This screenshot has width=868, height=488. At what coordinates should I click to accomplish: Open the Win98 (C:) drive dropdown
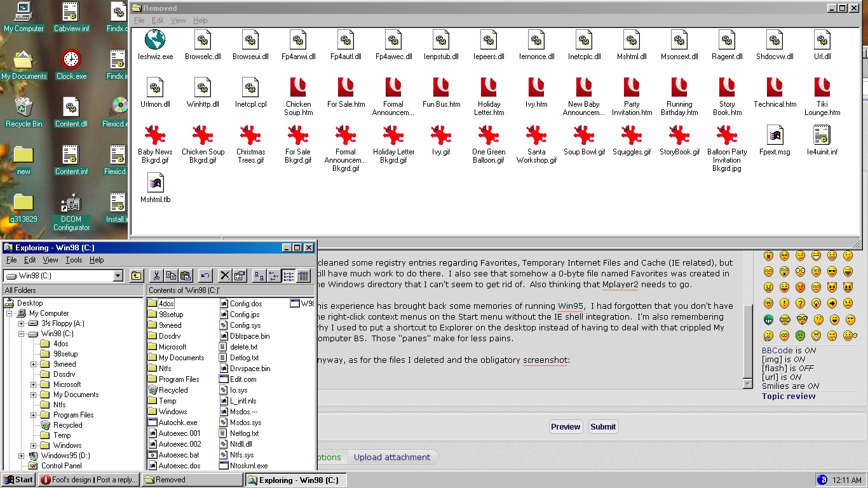[118, 276]
